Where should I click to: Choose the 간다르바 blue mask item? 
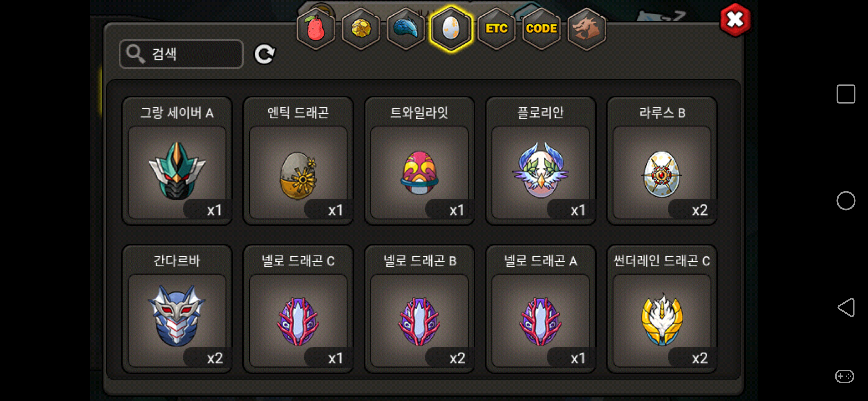(x=177, y=309)
